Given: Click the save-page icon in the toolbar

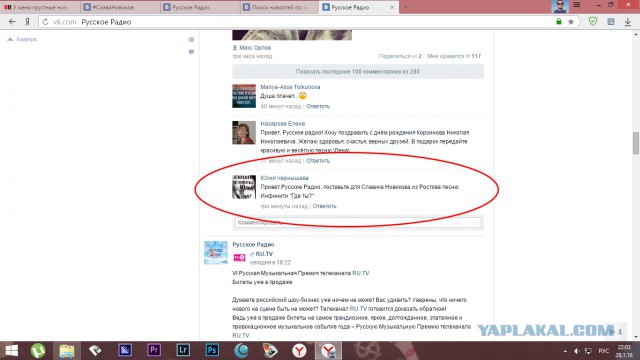Looking at the screenshot, I should click(611, 22).
